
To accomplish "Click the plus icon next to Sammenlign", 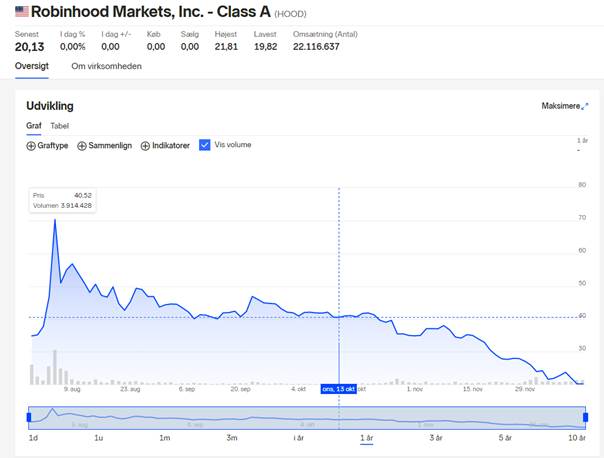I will tap(82, 146).
